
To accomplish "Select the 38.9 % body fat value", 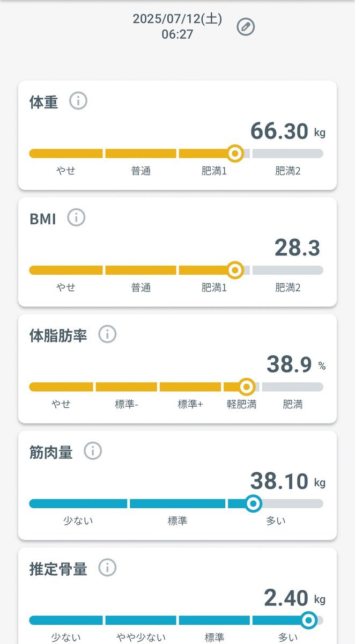I will coord(296,365).
